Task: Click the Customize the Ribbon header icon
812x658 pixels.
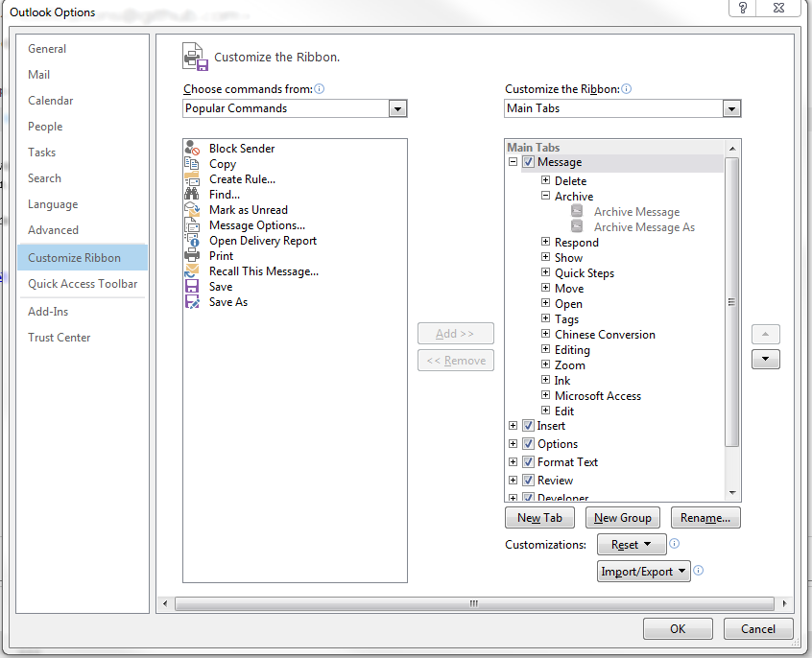Action: tap(195, 57)
